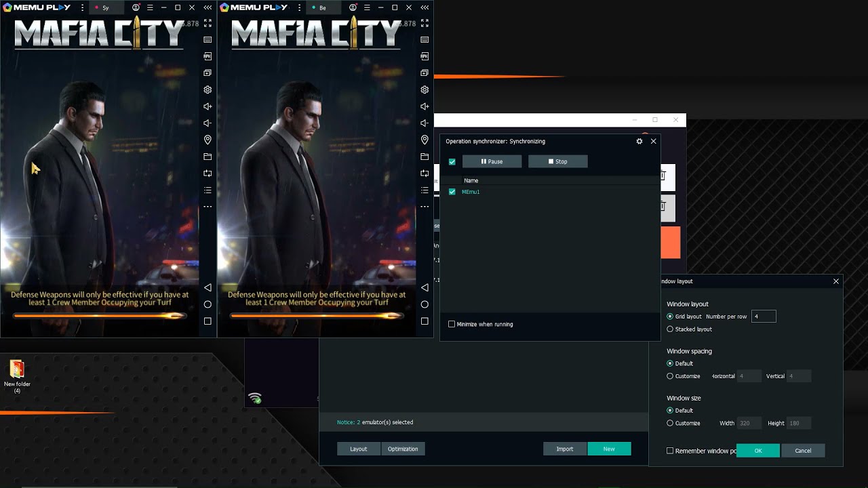
Task: Decrease volume in the Sy emulator sidebar
Action: (208, 123)
